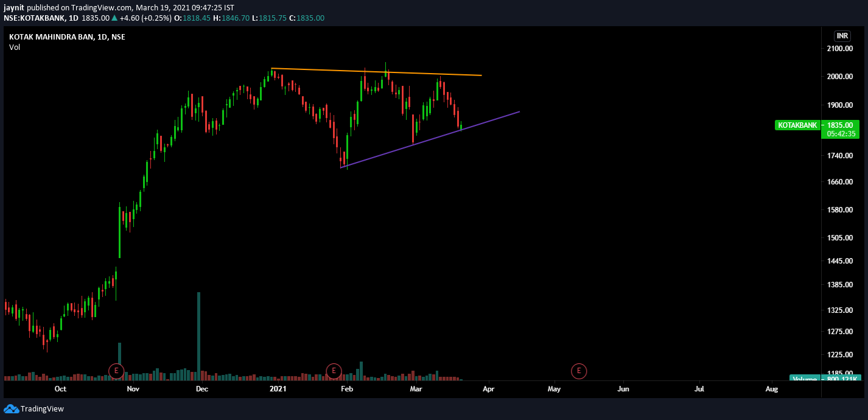868x420 pixels.
Task: Click the 2000.00 price axis label
Action: tap(839, 77)
